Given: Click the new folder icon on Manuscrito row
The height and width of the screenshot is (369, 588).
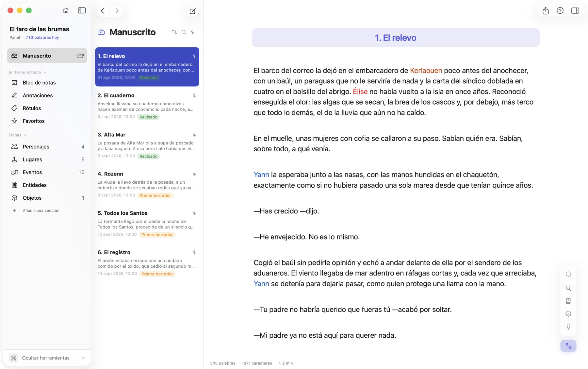Looking at the screenshot, I should (81, 56).
